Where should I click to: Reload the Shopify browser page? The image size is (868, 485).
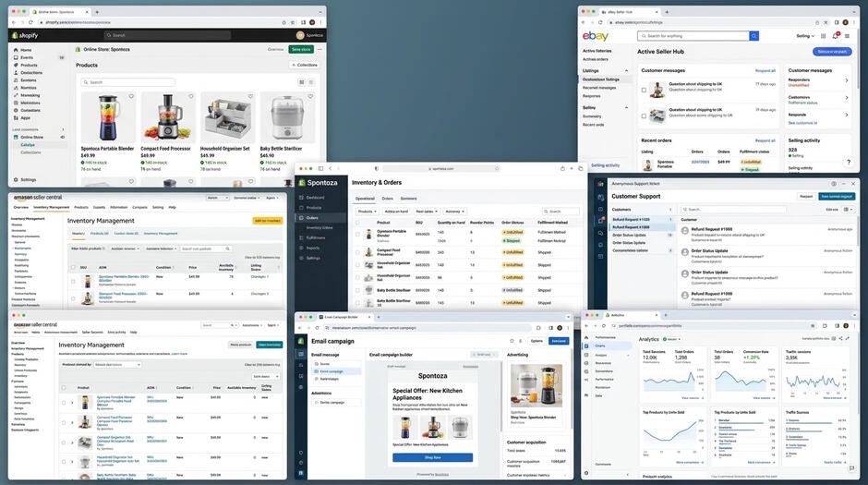pyautogui.click(x=30, y=22)
